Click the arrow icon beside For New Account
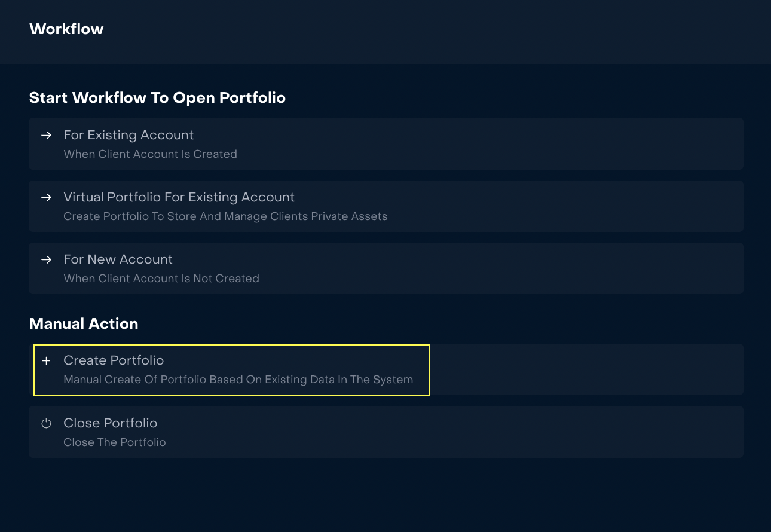This screenshot has width=771, height=532. 46,260
